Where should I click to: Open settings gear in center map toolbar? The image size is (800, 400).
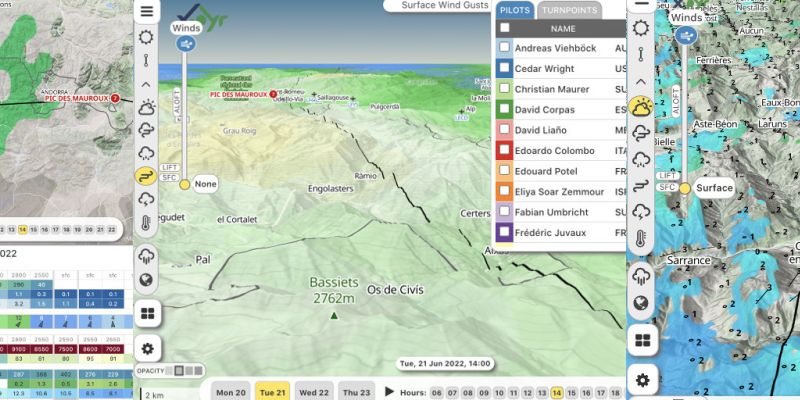147,349
